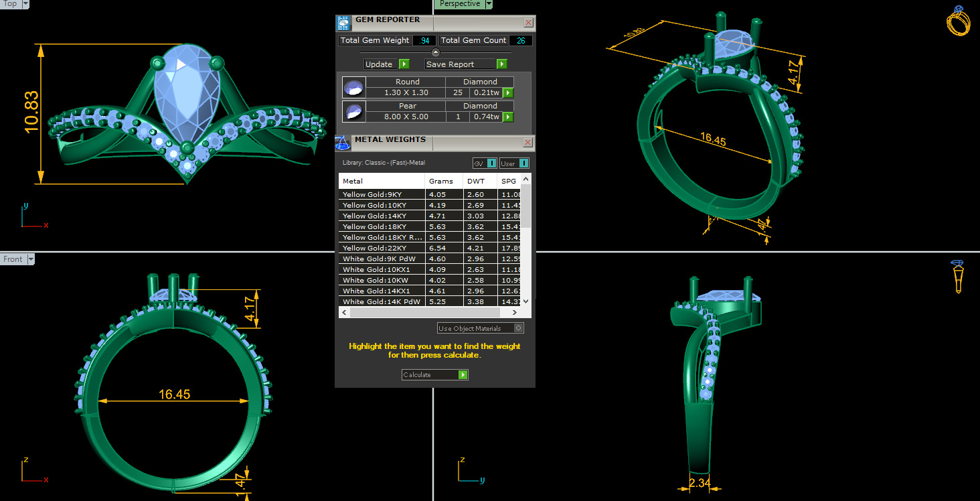Click the 0.74tw weight cell
Image resolution: width=980 pixels, height=501 pixels.
point(485,117)
